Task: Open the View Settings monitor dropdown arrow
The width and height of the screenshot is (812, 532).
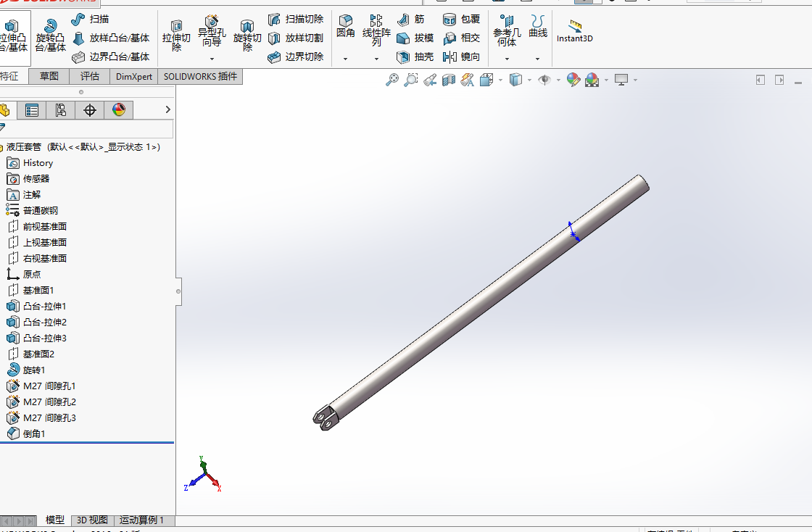Action: [635, 80]
